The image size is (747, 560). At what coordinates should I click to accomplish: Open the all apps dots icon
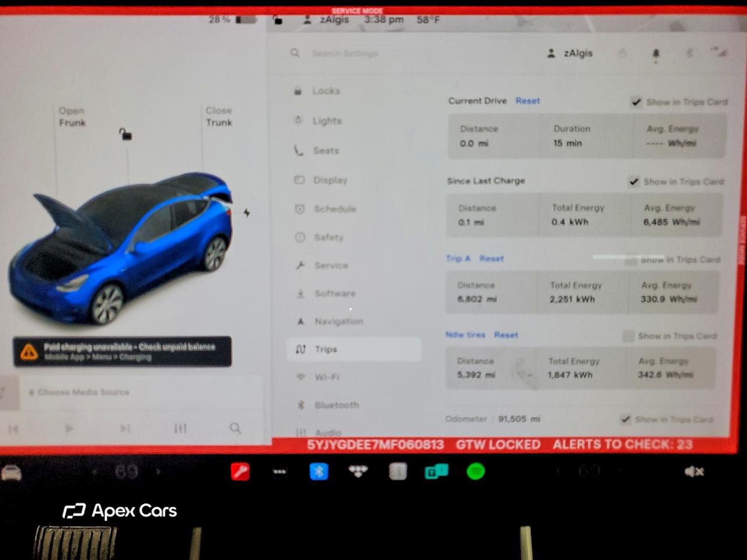tap(280, 472)
